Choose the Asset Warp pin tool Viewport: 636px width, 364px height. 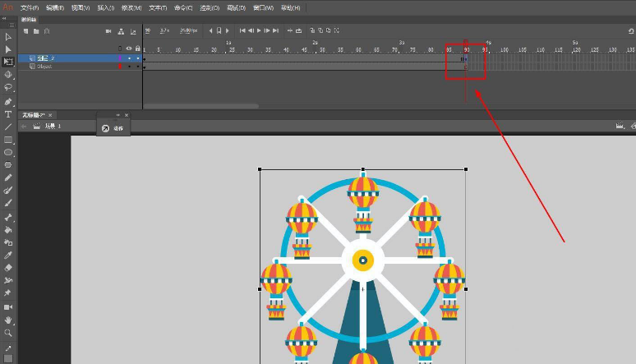[8, 293]
